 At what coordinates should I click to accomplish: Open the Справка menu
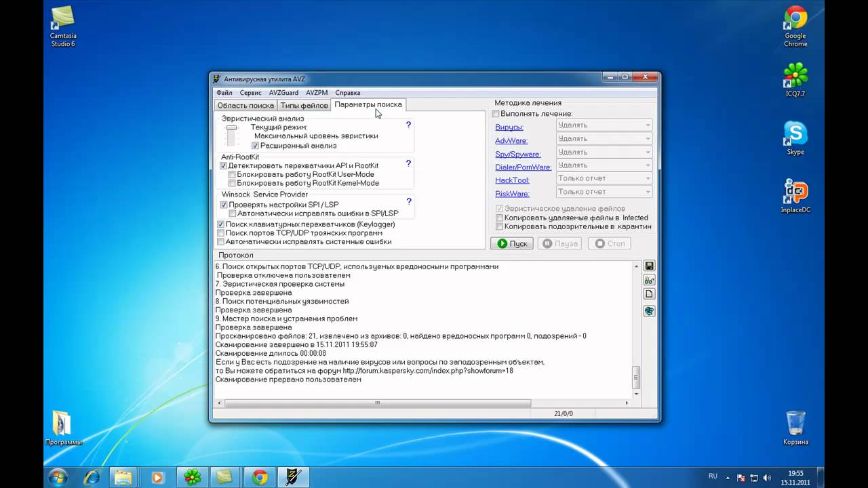tap(347, 92)
